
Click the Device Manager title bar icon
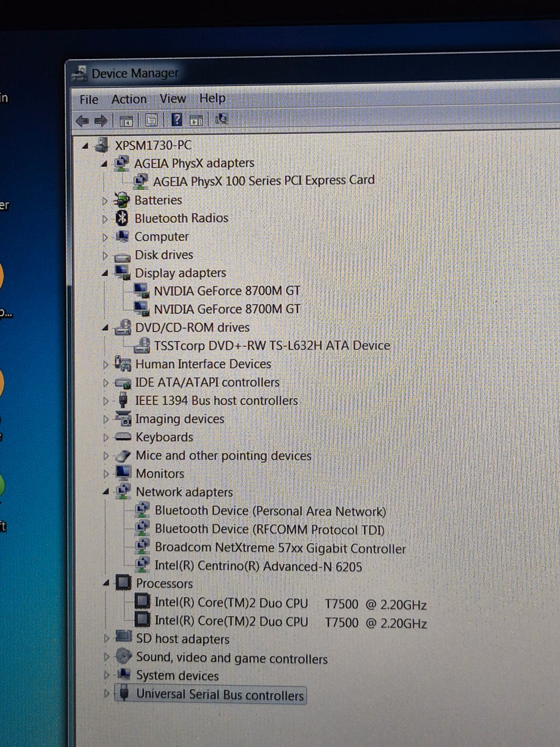tap(79, 74)
